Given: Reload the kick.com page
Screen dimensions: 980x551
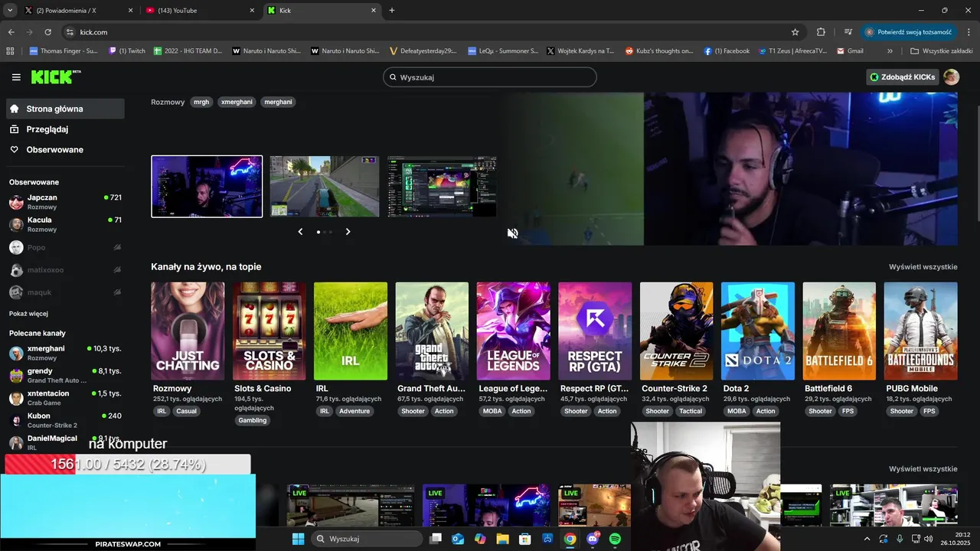Looking at the screenshot, I should coord(47,32).
